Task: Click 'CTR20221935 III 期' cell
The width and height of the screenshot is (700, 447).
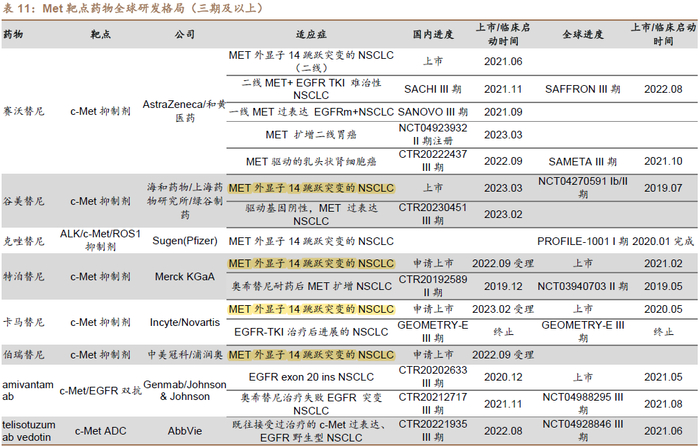Action: [433, 430]
